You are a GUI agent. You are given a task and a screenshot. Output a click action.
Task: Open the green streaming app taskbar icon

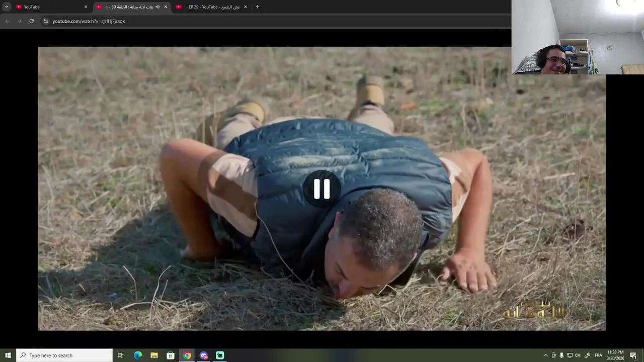tap(220, 355)
